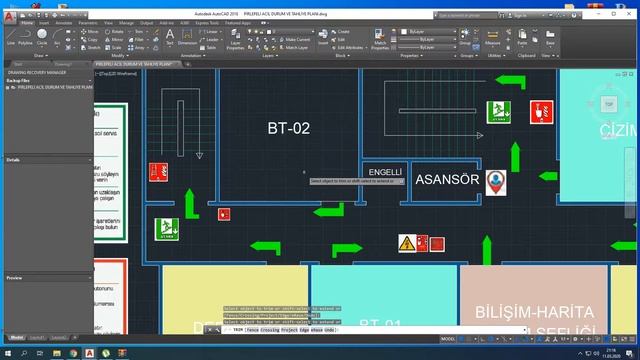This screenshot has height=360, width=640.
Task: Click the Text annotation tool
Action: 170,37
